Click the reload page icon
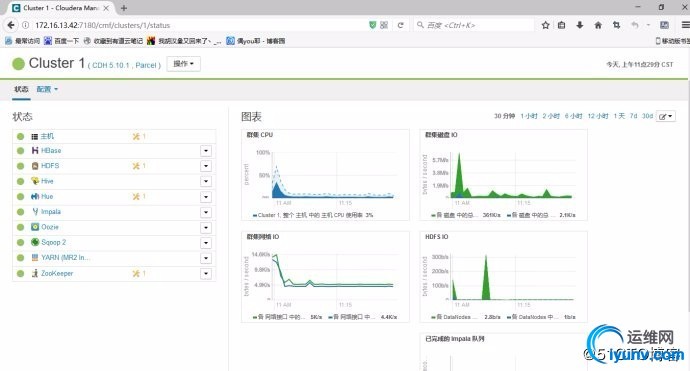 coord(400,25)
